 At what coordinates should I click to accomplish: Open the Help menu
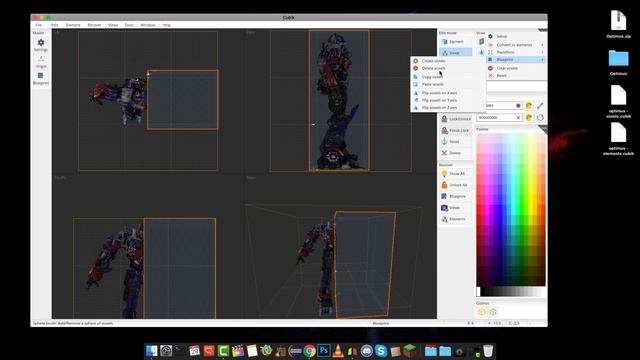coord(167,25)
